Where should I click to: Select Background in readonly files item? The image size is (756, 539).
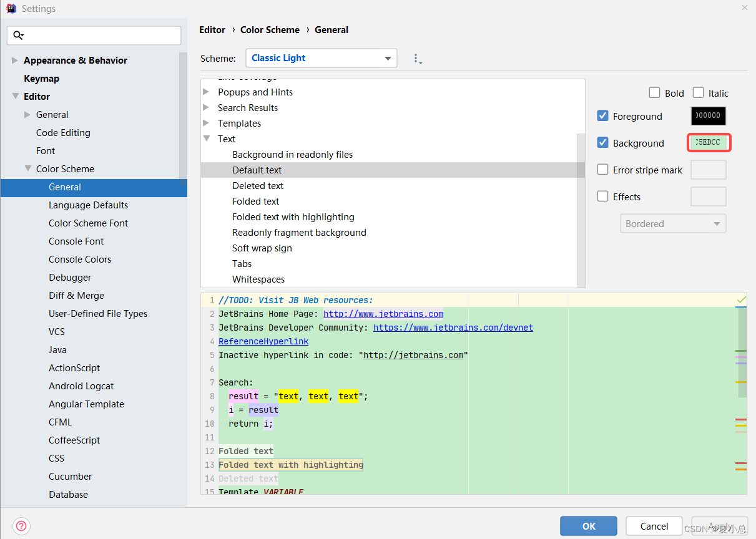click(292, 155)
